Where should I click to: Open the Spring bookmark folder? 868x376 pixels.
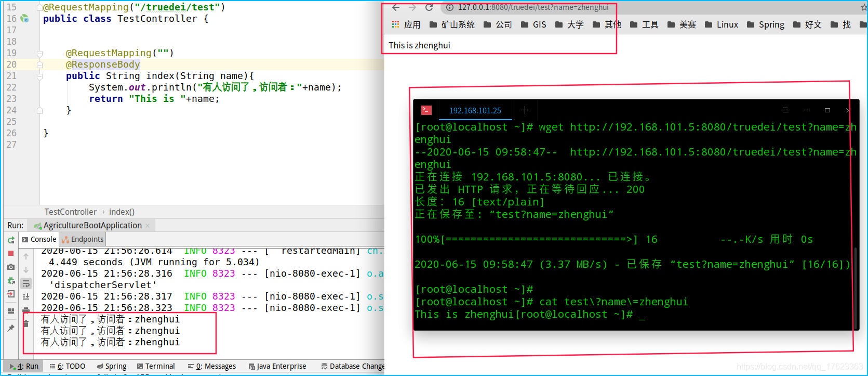766,24
